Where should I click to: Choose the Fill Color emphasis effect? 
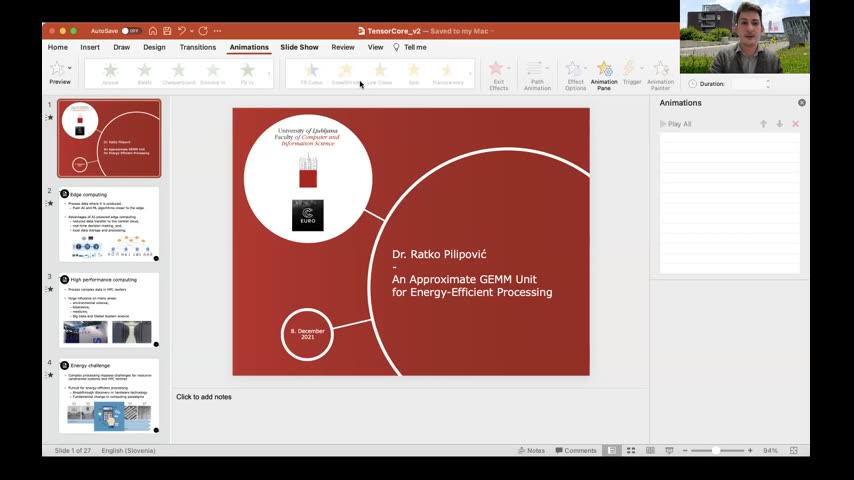coord(312,74)
